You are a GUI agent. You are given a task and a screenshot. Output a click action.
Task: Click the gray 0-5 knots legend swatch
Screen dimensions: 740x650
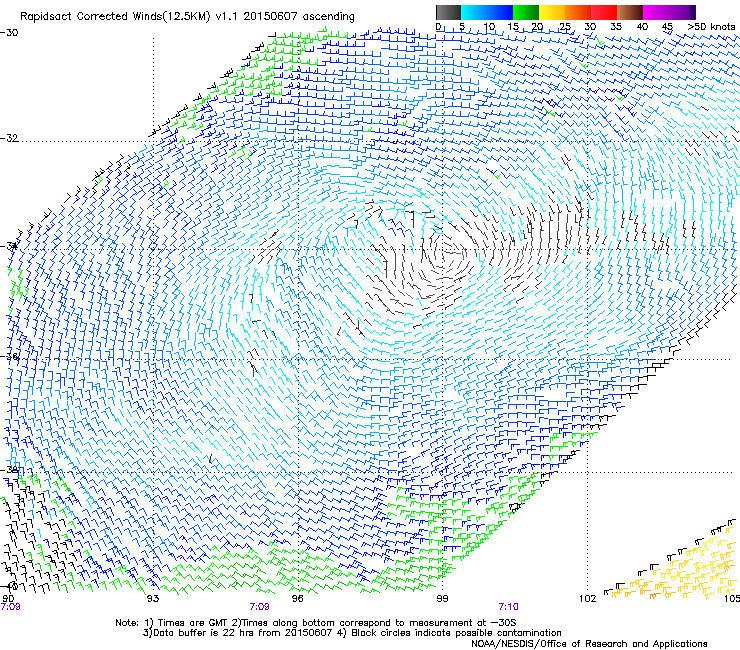point(448,12)
